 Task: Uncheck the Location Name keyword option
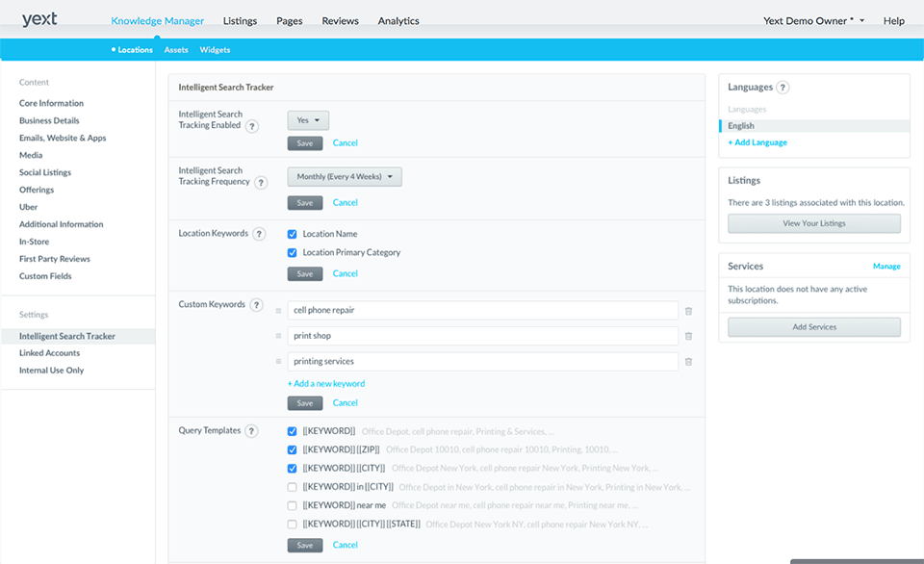click(x=294, y=232)
